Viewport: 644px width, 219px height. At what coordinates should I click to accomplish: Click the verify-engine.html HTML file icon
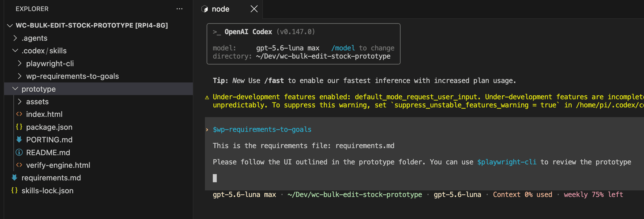pos(19,165)
